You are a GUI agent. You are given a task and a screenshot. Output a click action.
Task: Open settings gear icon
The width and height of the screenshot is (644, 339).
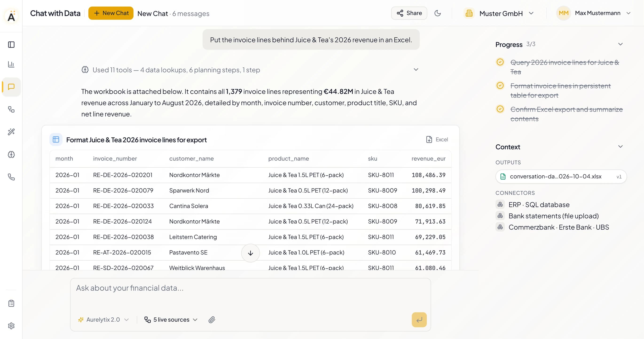coord(11,326)
